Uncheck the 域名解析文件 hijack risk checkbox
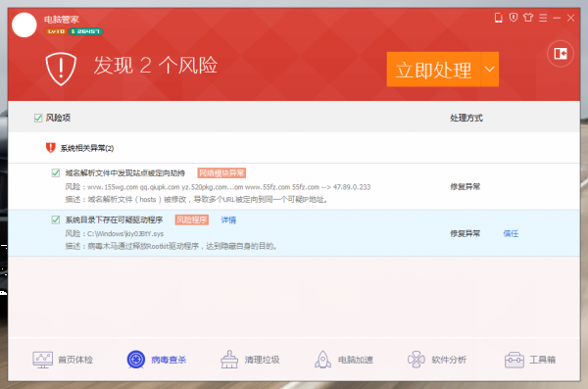This screenshot has height=389, width=588. click(56, 172)
